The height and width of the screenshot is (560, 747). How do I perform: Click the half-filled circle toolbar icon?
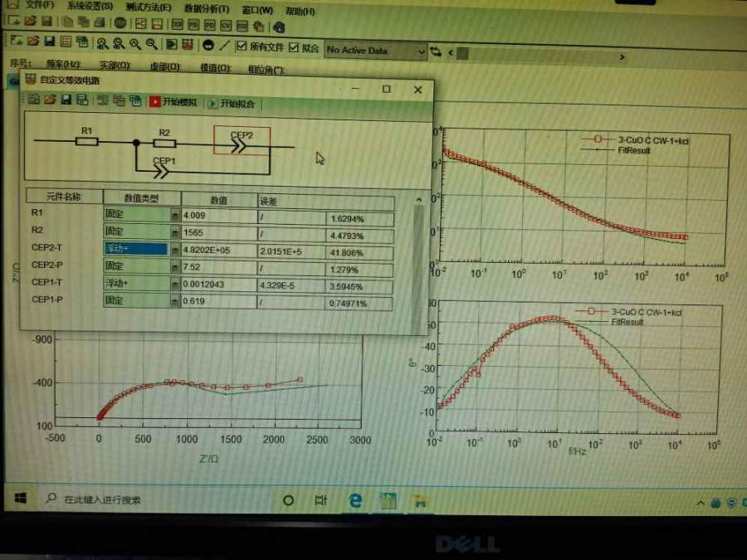click(x=207, y=45)
